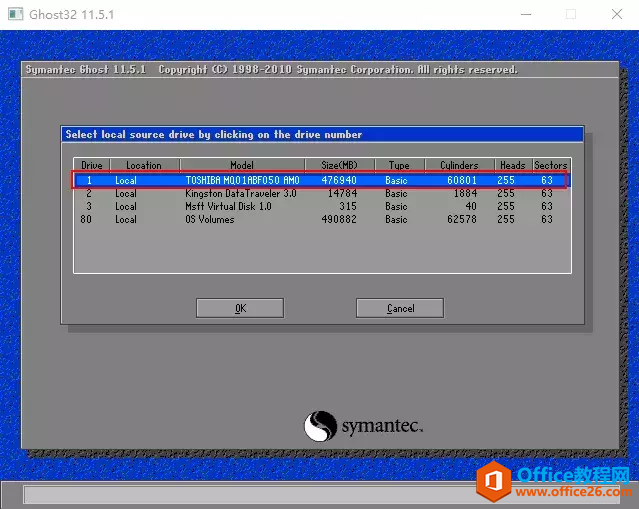Select Msft Virtual Disk 1.0 row
Image resolution: width=639 pixels, height=509 pixels.
coord(322,206)
